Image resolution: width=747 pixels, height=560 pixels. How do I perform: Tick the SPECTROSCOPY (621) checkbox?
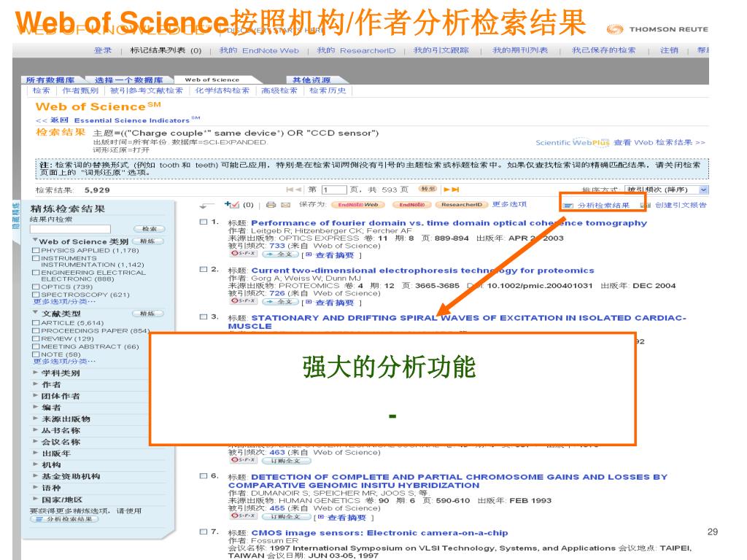point(35,295)
